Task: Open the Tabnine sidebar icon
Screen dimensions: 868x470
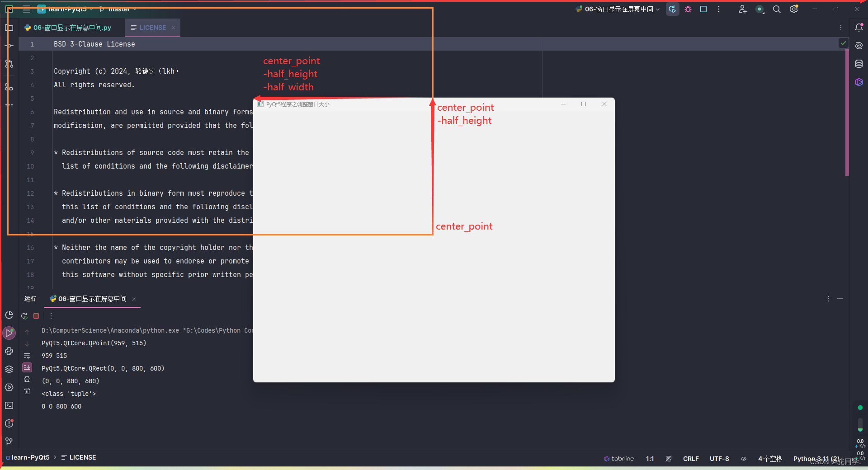Action: (859, 82)
